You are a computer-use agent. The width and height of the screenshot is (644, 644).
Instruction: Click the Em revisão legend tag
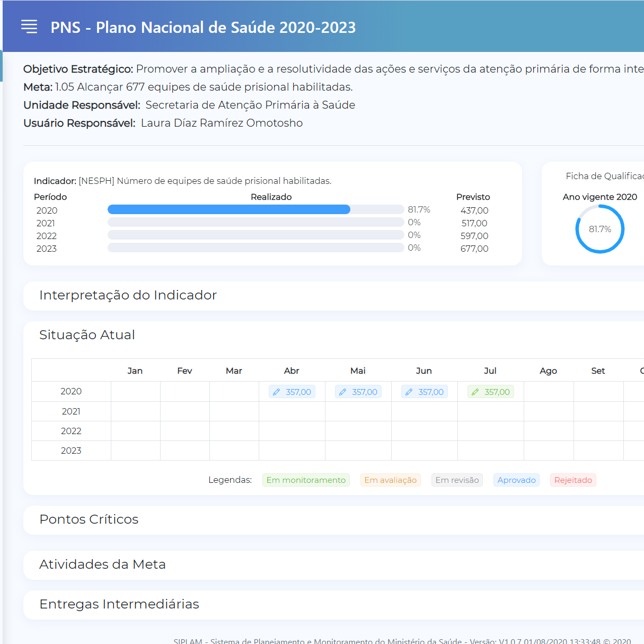457,480
